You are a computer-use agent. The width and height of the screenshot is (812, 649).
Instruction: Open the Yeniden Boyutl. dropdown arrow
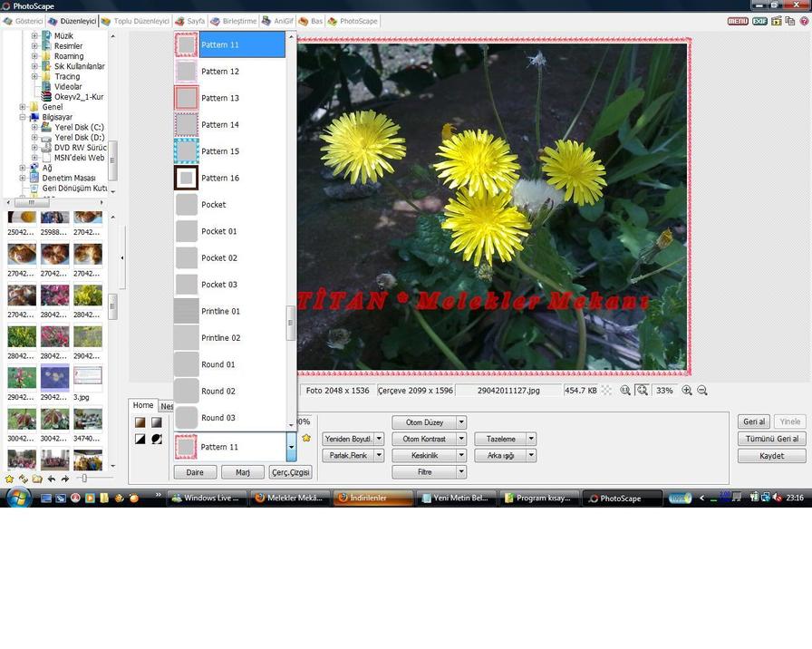click(379, 439)
